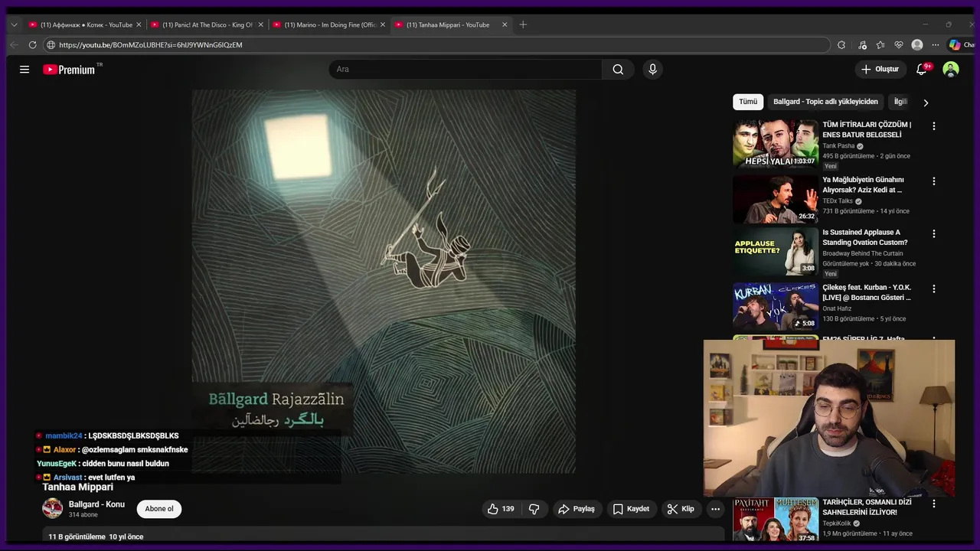The image size is (980, 551).
Task: Open browser essentials heart icon
Action: point(899,45)
